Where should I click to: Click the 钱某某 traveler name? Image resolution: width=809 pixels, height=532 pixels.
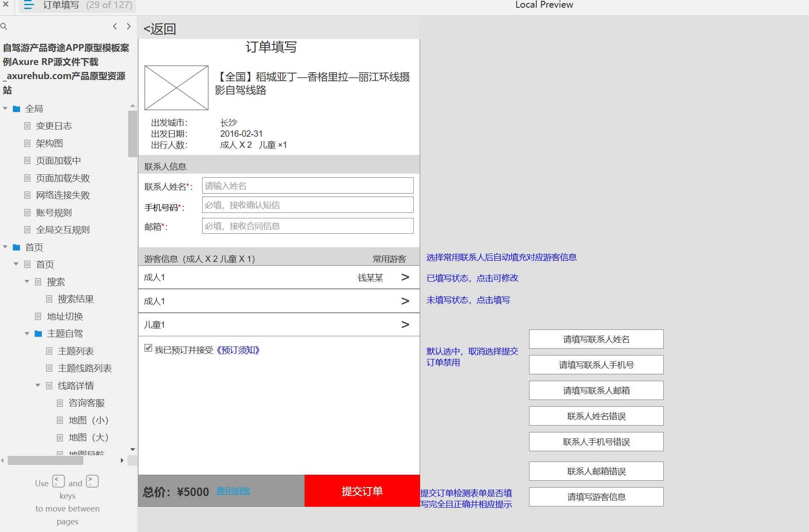pos(370,278)
